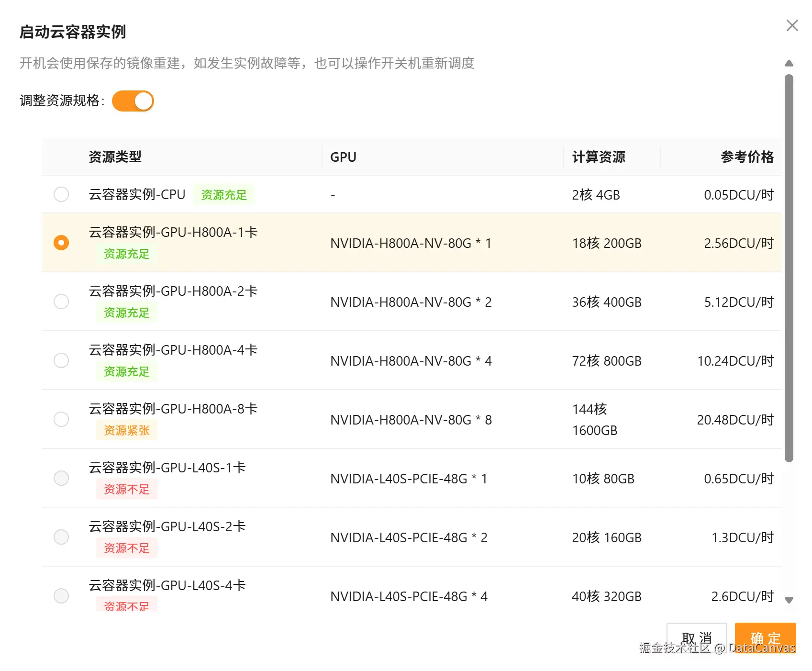Click the 云容器实例-GPU-H800A-2卡 name
This screenshot has width=812, height=671.
pos(173,291)
